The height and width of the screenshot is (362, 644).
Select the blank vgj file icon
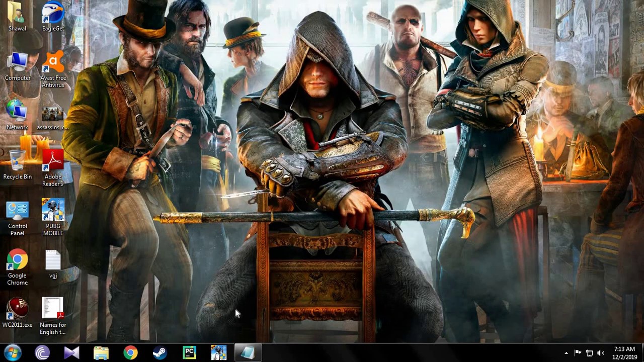pyautogui.click(x=53, y=263)
